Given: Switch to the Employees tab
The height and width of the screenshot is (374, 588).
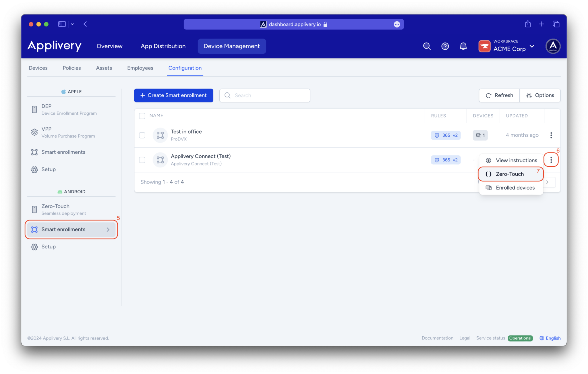Looking at the screenshot, I should pyautogui.click(x=140, y=68).
